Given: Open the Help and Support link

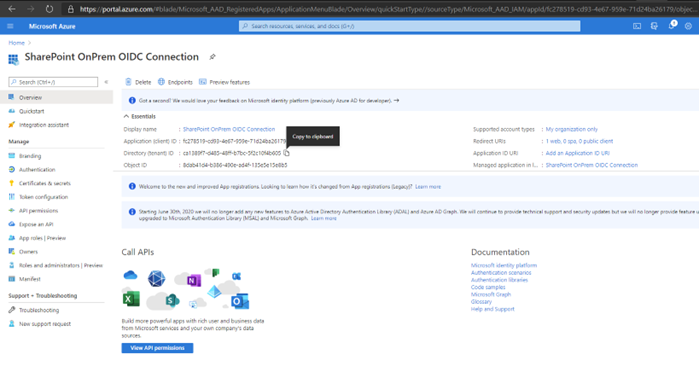Looking at the screenshot, I should pos(493,309).
